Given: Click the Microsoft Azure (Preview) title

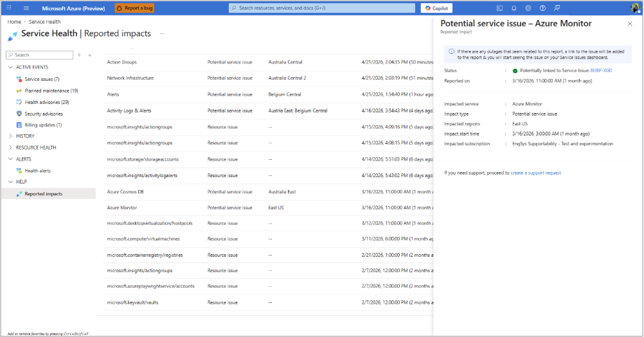Looking at the screenshot, I should click(x=73, y=8).
